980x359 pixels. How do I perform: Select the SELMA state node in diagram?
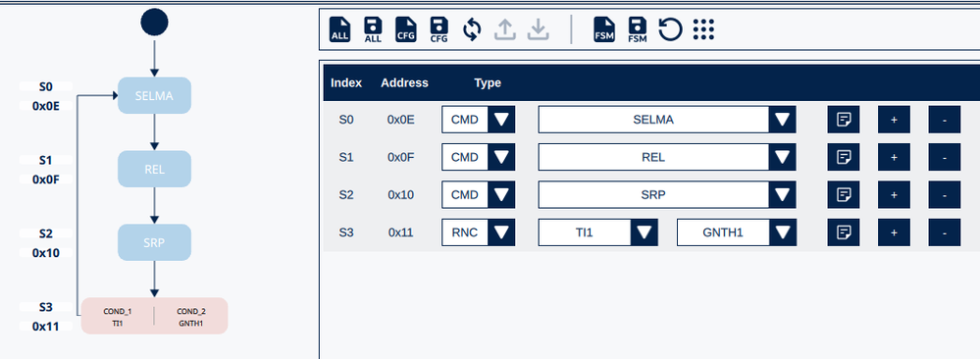pos(154,96)
